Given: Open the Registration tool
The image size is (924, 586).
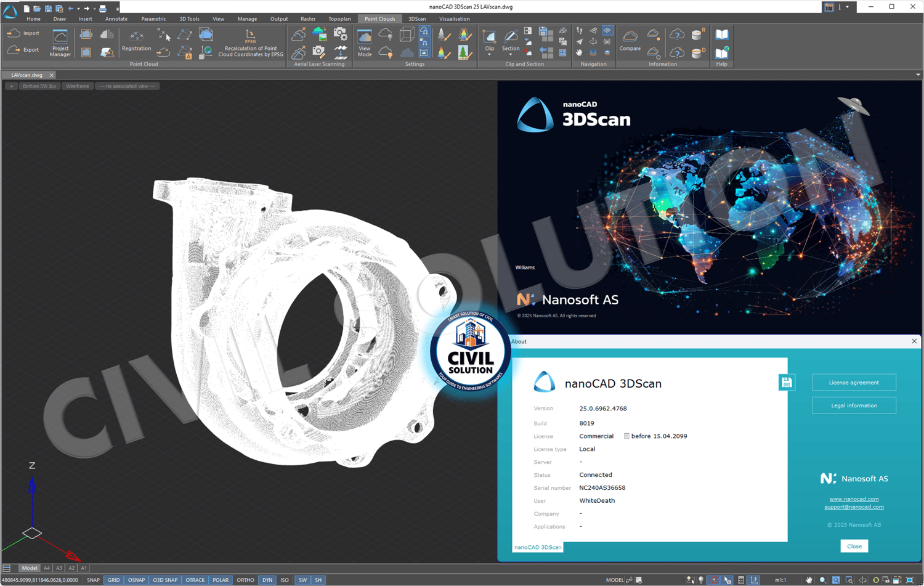Looking at the screenshot, I should 136,41.
